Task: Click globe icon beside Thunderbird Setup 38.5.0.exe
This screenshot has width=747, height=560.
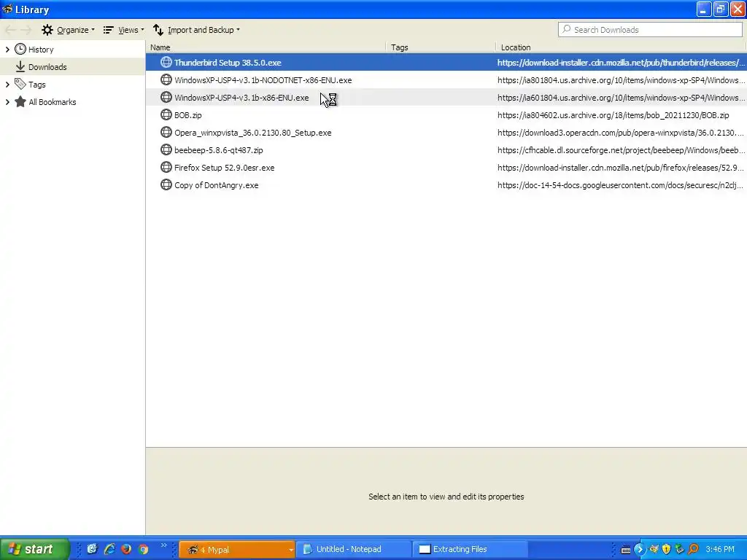Action: pyautogui.click(x=166, y=62)
